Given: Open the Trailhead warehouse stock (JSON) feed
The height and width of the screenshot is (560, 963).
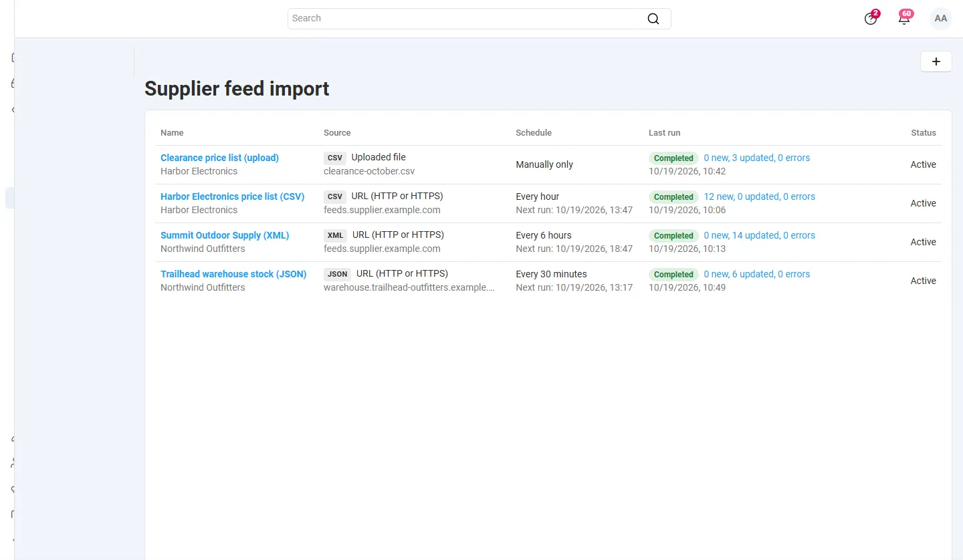Looking at the screenshot, I should (233, 274).
